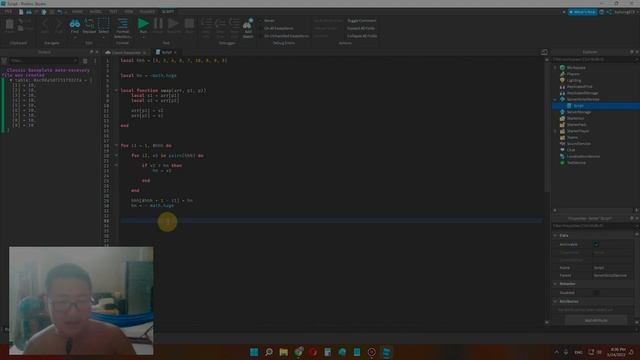Select Lighting in the Explorer tree
Viewport: 640px width, 360px height.
[574, 80]
